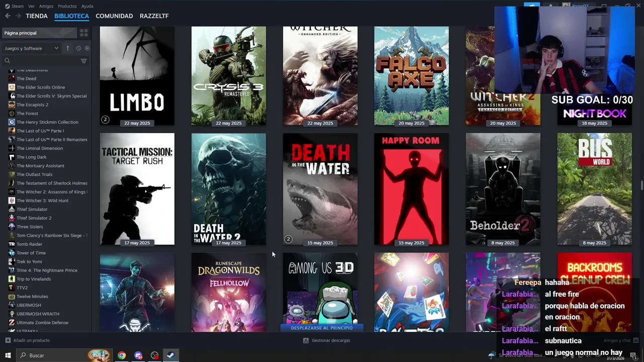Switch to the COMUNIDAD tab
644x362 pixels.
pos(114,16)
